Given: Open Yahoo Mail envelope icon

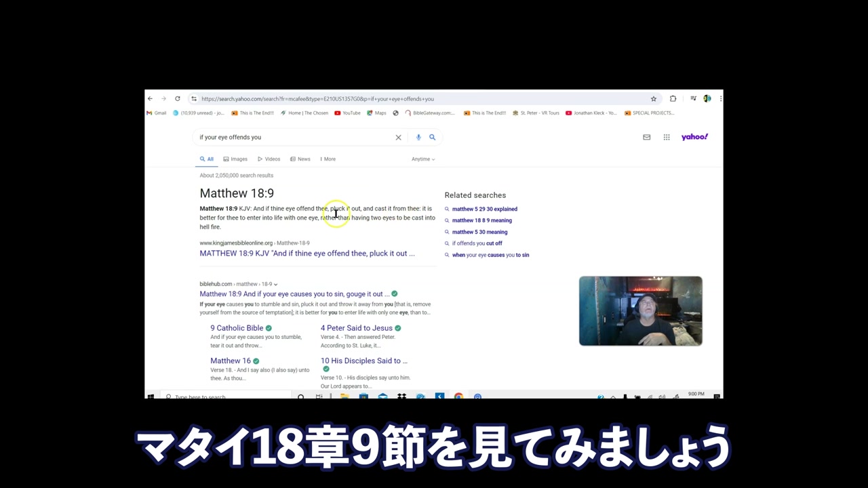Looking at the screenshot, I should pyautogui.click(x=646, y=137).
